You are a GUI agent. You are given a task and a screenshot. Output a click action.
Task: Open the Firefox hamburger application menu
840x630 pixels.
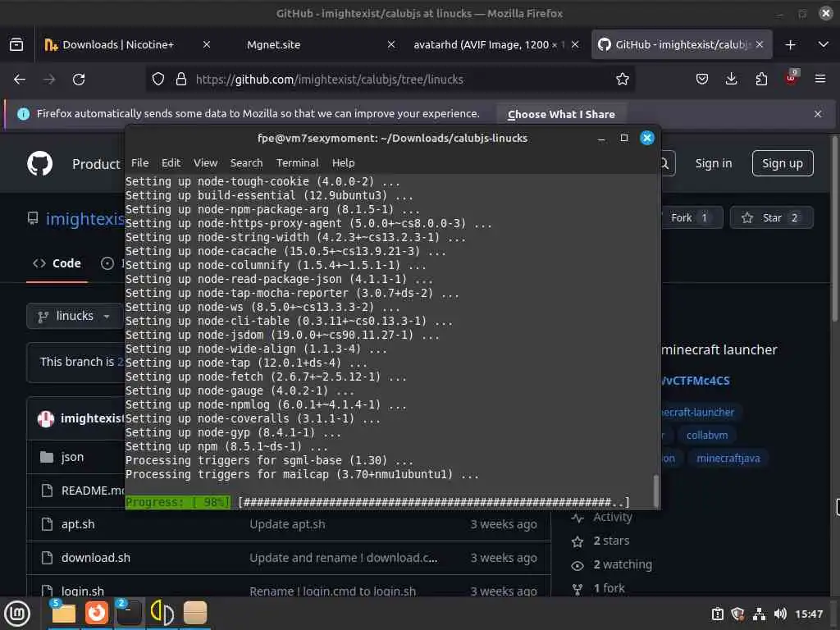pyautogui.click(x=819, y=80)
